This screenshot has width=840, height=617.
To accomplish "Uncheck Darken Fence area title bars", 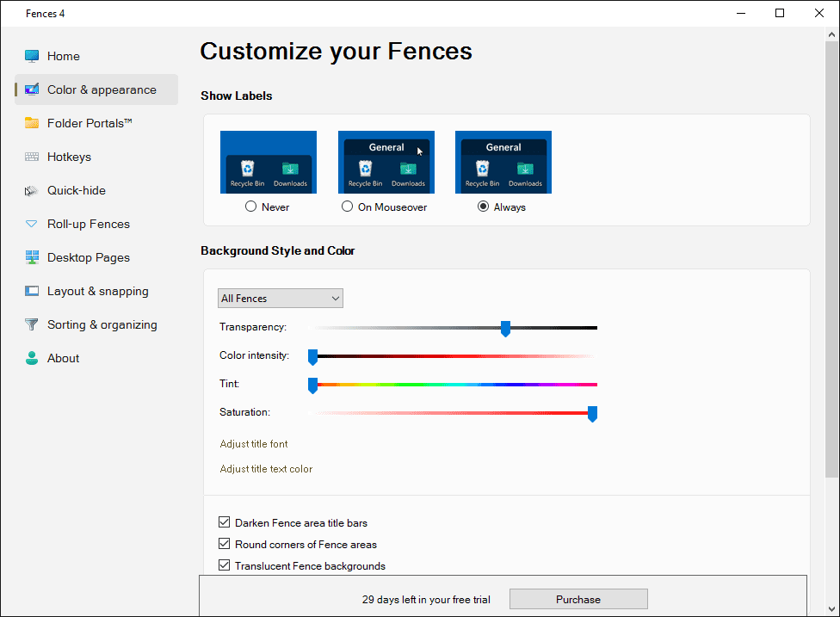I will click(x=225, y=522).
